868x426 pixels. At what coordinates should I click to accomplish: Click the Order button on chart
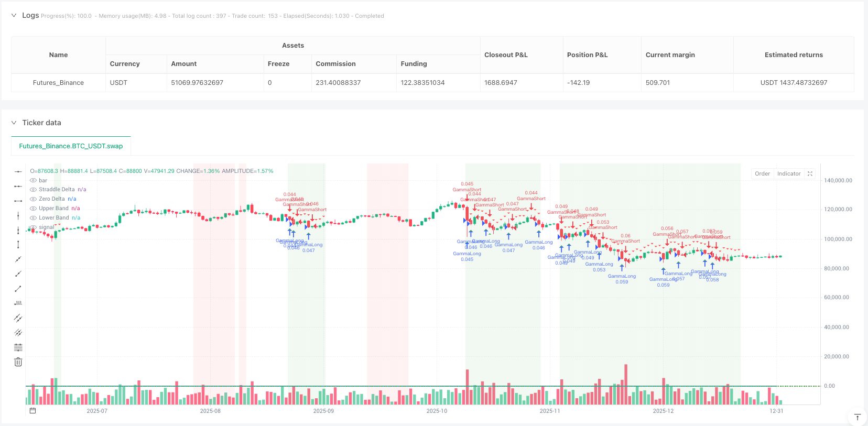762,174
